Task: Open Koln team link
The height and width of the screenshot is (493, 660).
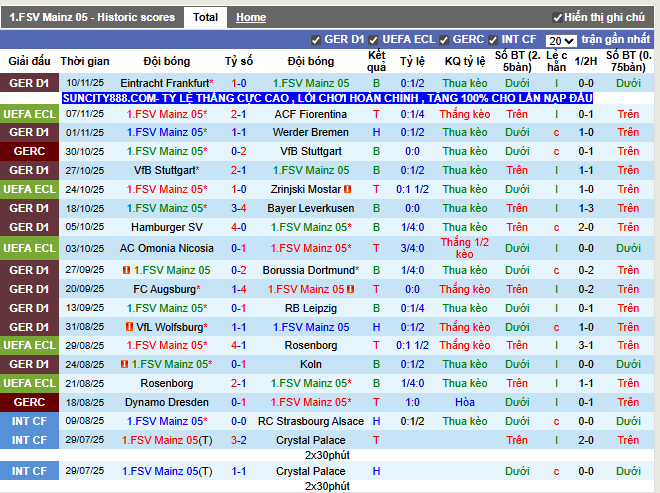Action: click(311, 364)
